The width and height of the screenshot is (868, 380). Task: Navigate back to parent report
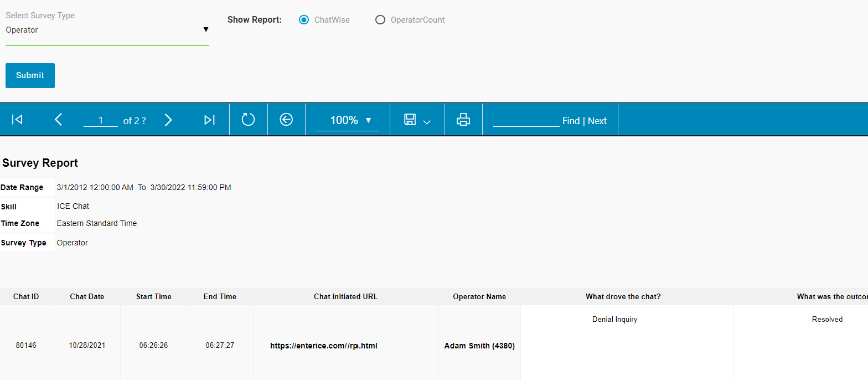pos(286,120)
